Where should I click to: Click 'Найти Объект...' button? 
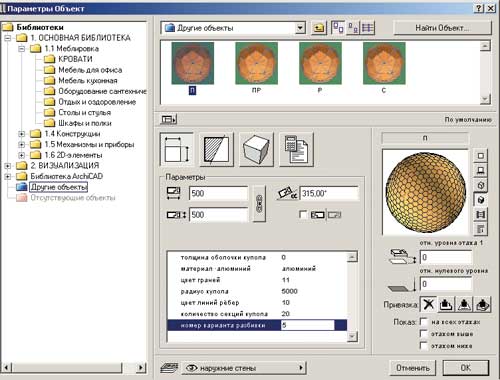pos(442,28)
